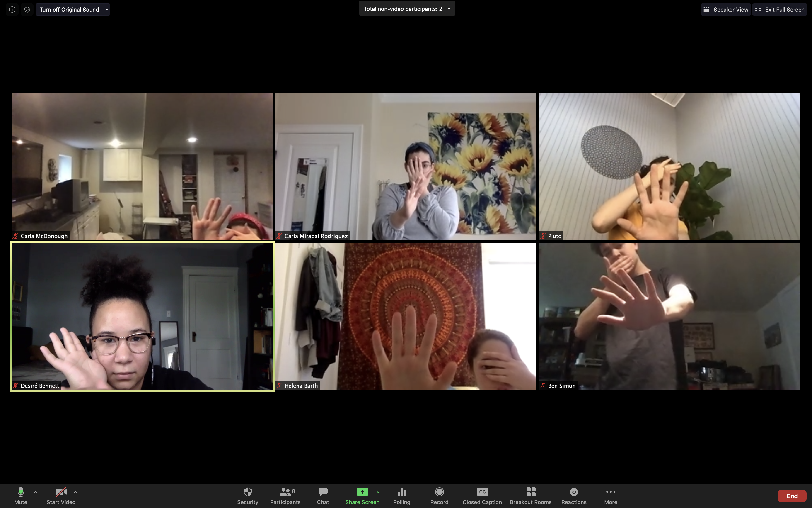Start Video from the toolbar
The height and width of the screenshot is (508, 812).
coord(61,496)
